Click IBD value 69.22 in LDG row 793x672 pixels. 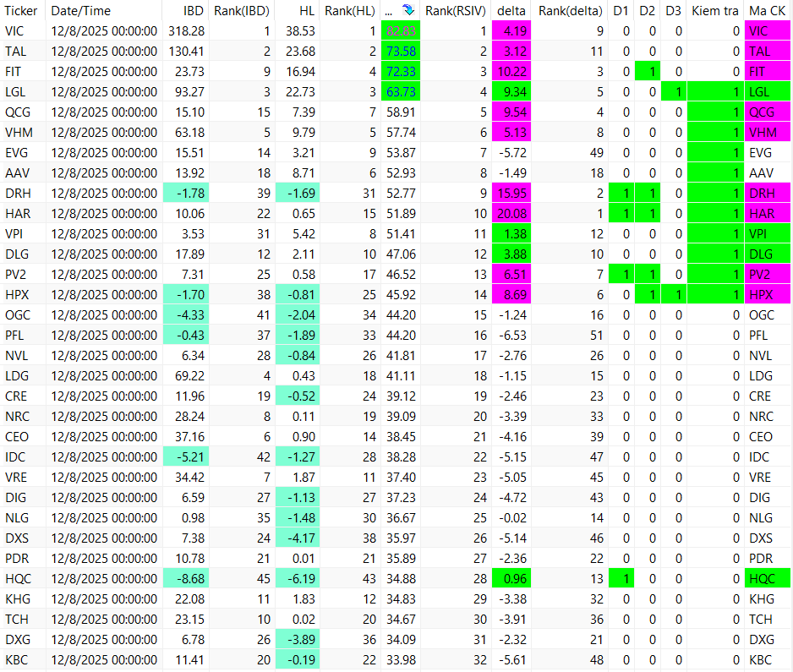click(x=189, y=375)
